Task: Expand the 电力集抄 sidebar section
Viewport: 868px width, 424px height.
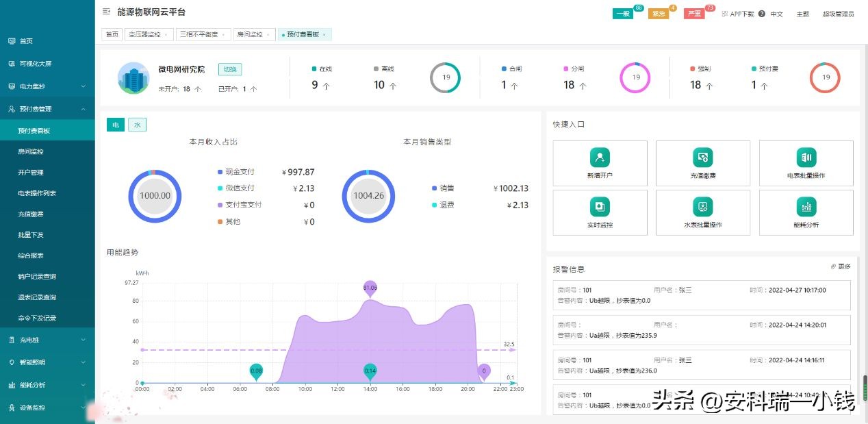Action: click(42, 87)
